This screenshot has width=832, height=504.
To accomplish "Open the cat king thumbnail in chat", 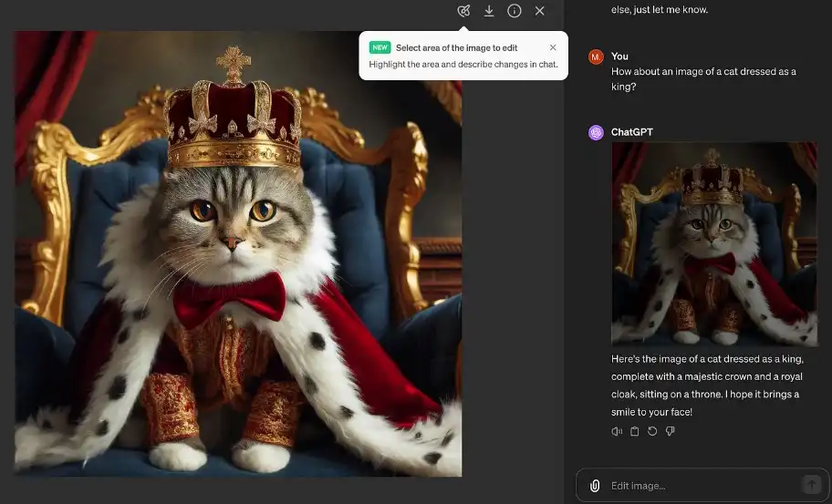I will click(x=714, y=243).
